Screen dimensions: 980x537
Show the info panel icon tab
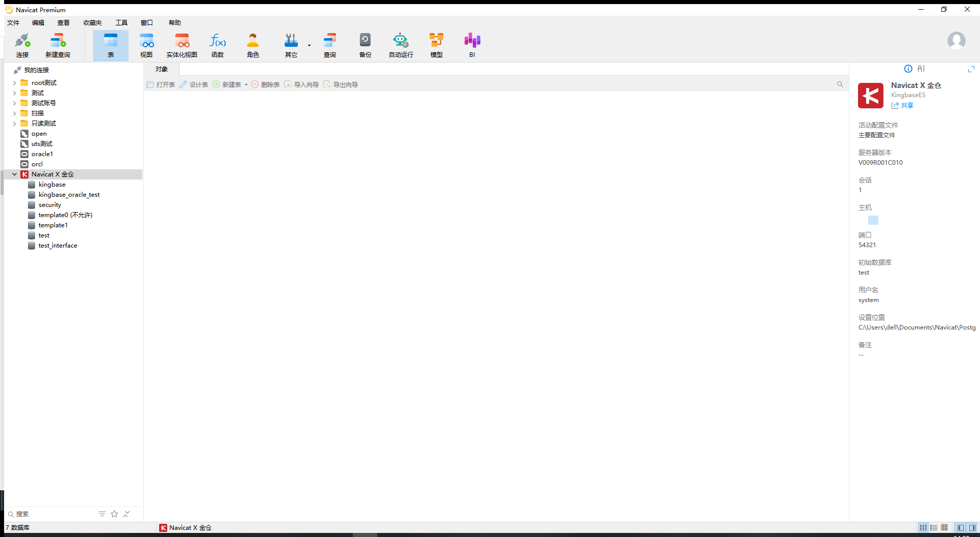[x=908, y=69]
